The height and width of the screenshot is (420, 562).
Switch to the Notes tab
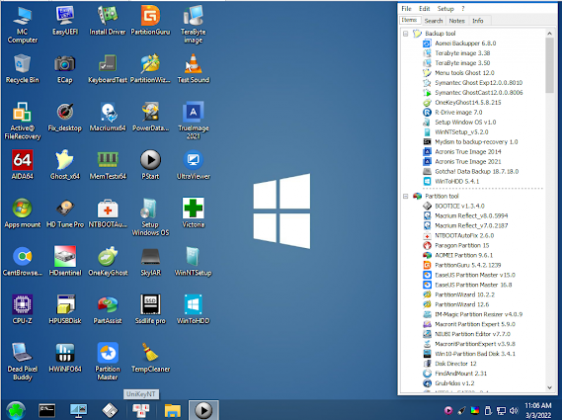coord(457,21)
